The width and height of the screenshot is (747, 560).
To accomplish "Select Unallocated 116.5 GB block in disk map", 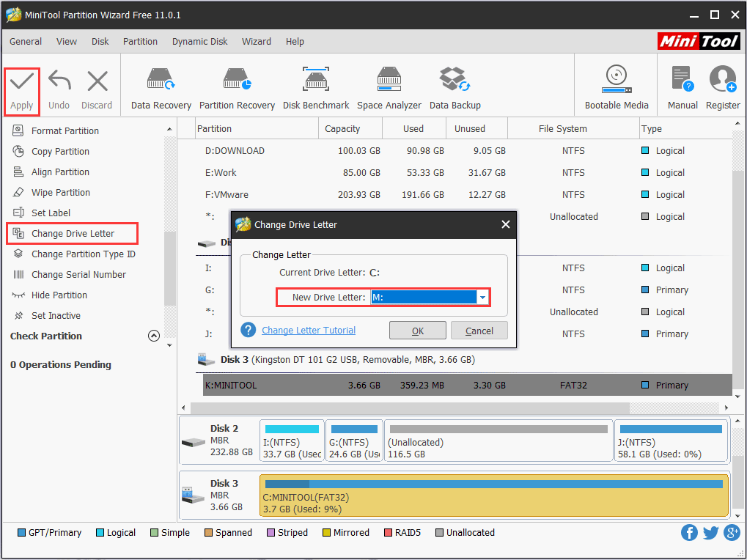I will tap(498, 441).
